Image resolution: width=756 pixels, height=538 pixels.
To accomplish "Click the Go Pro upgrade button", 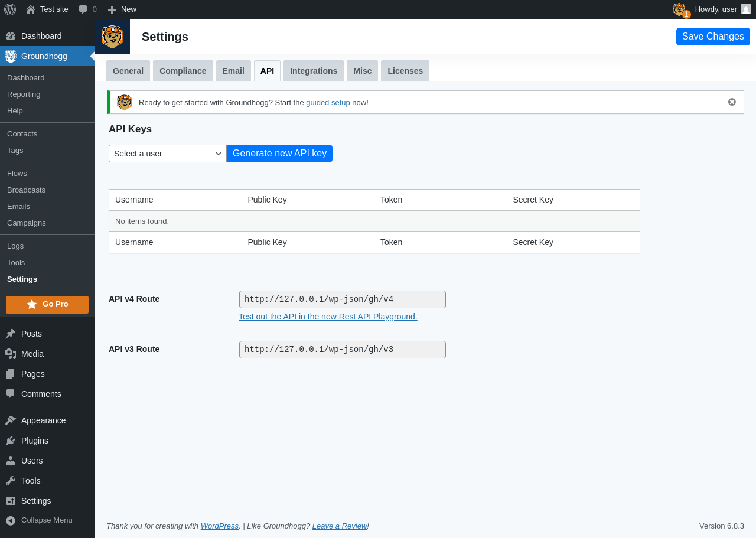I will pos(47,304).
